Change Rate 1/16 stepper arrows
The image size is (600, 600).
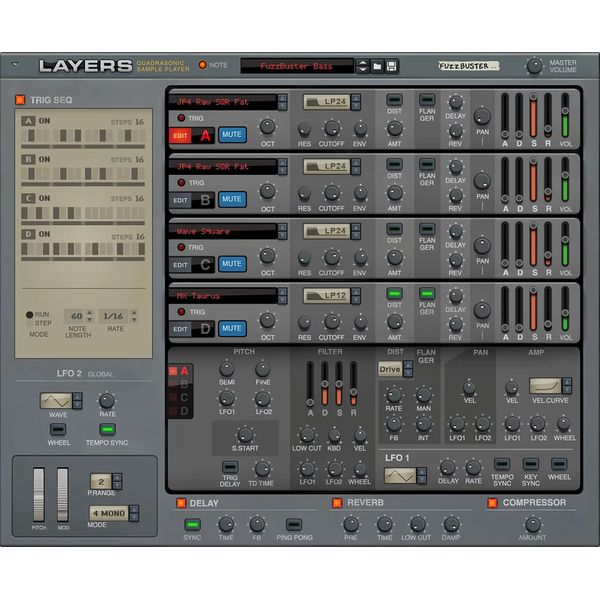click(134, 316)
